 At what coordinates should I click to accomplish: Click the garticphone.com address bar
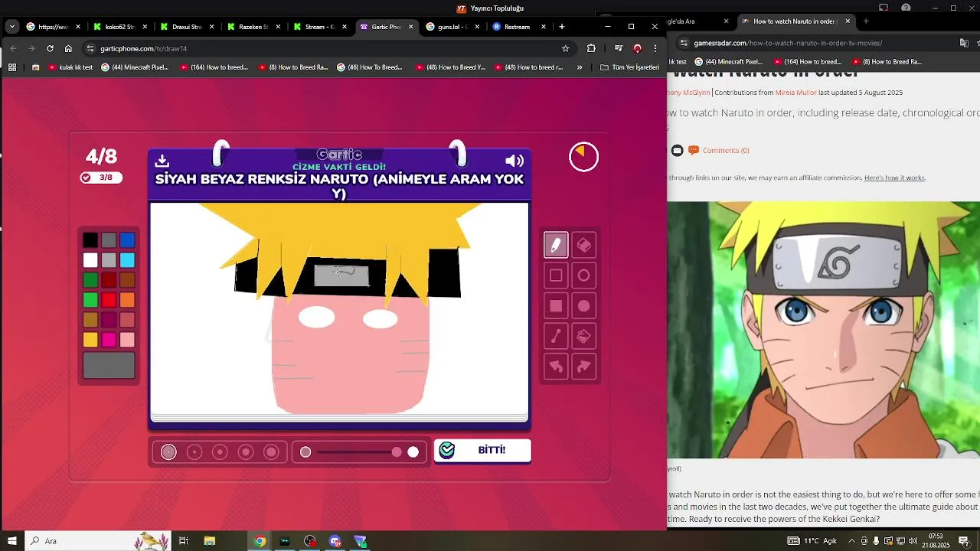(329, 48)
